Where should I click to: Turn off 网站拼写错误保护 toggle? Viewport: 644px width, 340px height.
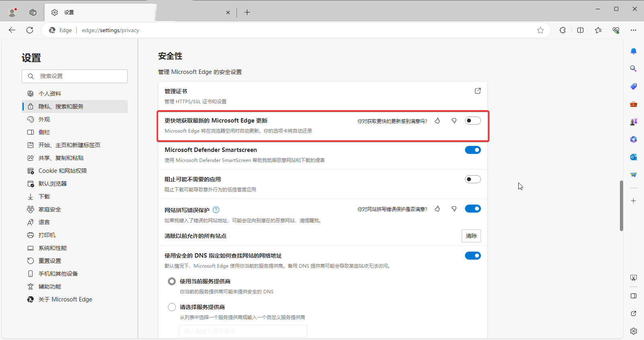click(473, 209)
